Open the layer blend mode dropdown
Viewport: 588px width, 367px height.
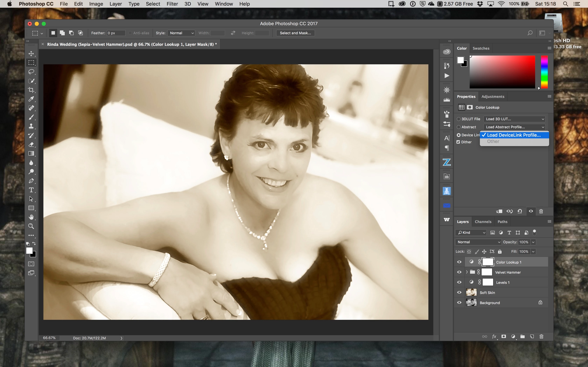[478, 242]
